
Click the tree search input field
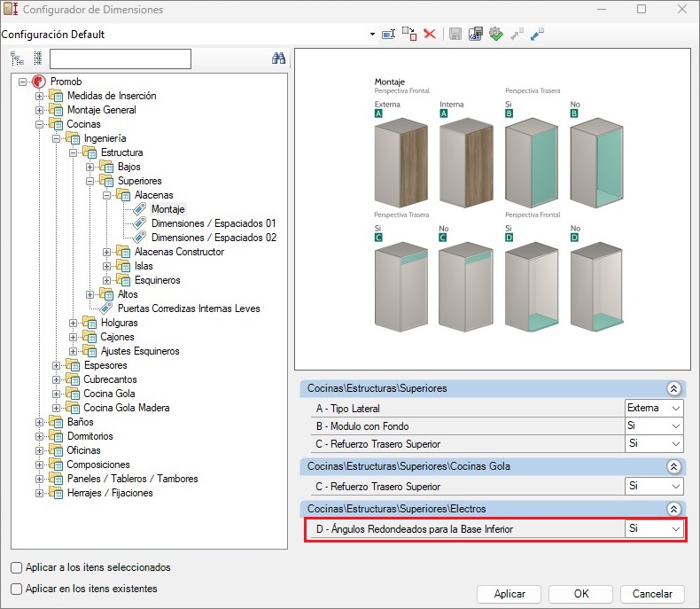point(121,59)
